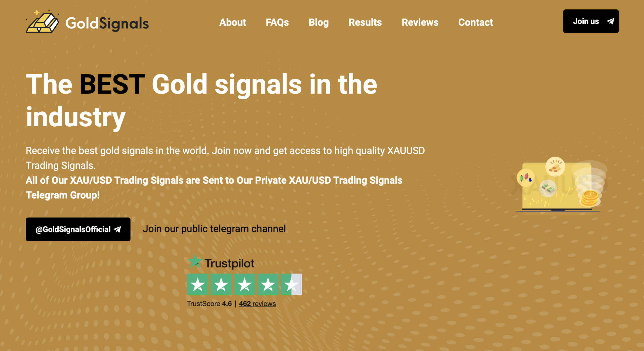Click the GoldSignals gold bars logo icon

(x=43, y=23)
